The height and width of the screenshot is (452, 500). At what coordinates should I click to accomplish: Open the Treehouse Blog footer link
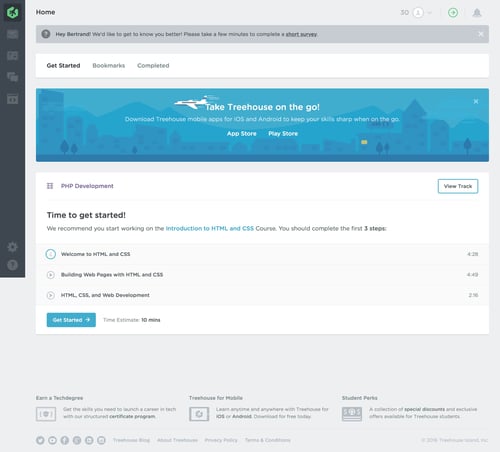point(131,440)
